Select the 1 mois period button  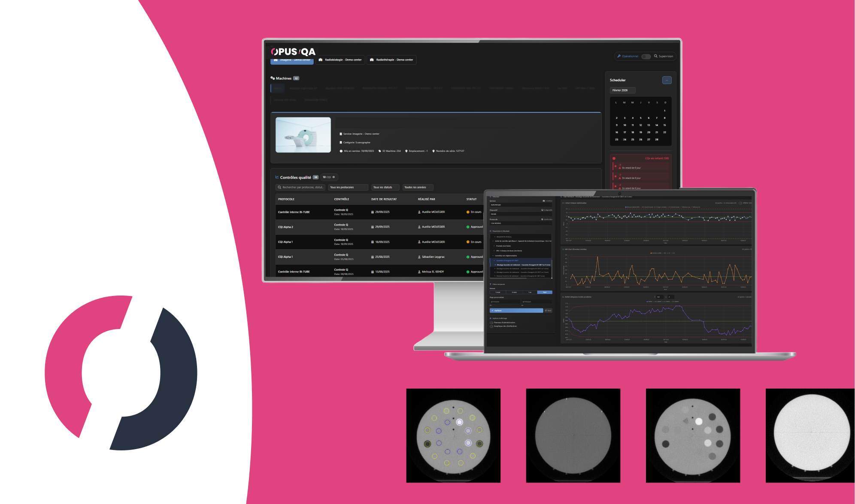coord(497,292)
